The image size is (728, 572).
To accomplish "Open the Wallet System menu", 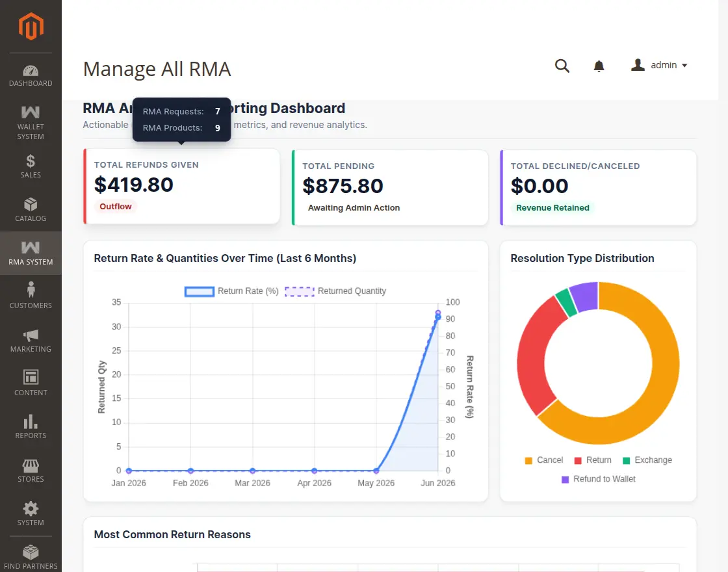I will (x=31, y=123).
